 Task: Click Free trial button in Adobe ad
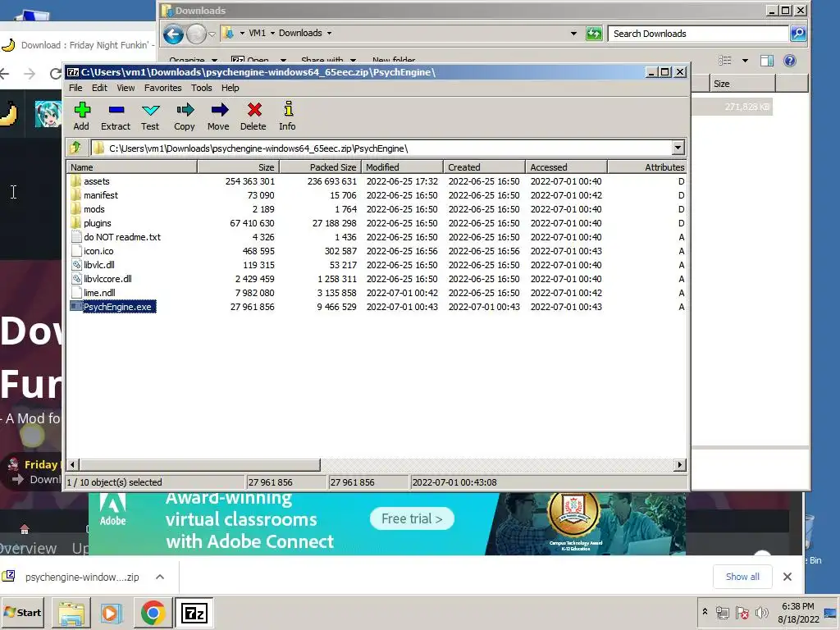tap(412, 518)
